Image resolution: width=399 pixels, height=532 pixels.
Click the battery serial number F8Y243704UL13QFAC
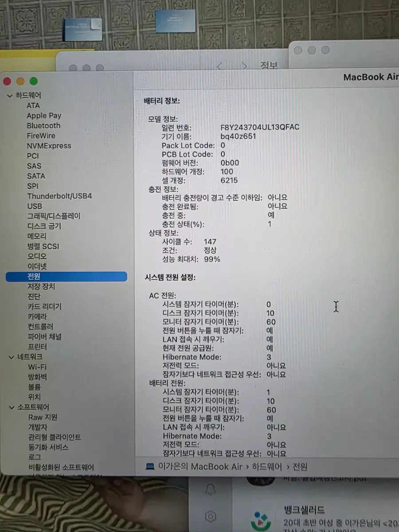click(260, 127)
